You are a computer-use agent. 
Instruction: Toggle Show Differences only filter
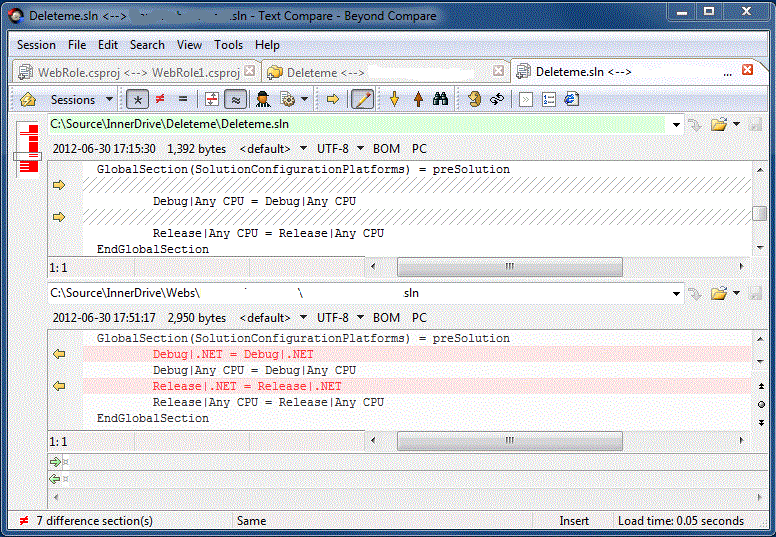[x=160, y=99]
